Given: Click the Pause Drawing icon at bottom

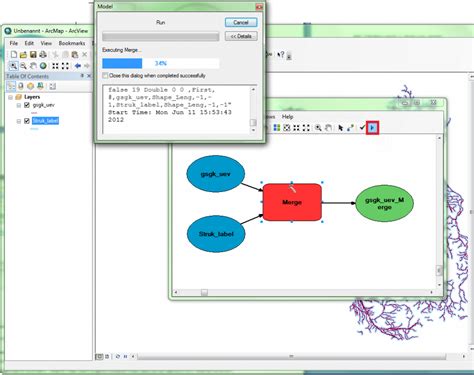Looking at the screenshot, I should (x=126, y=357).
